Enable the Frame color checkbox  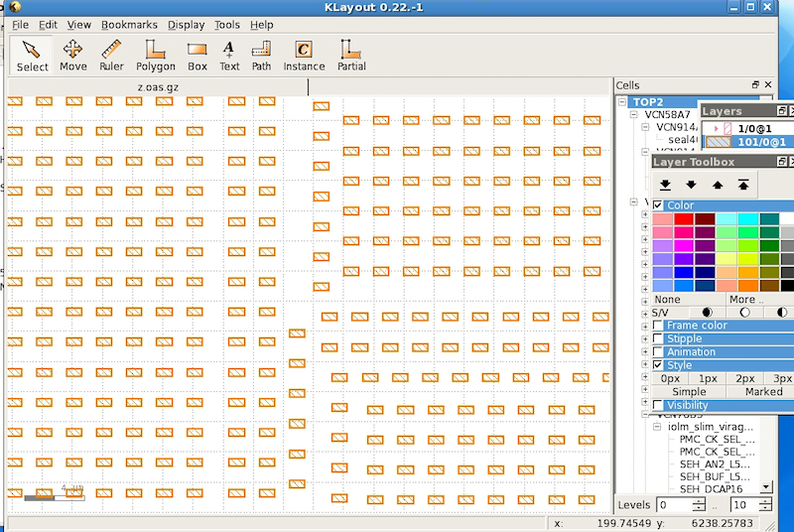658,326
